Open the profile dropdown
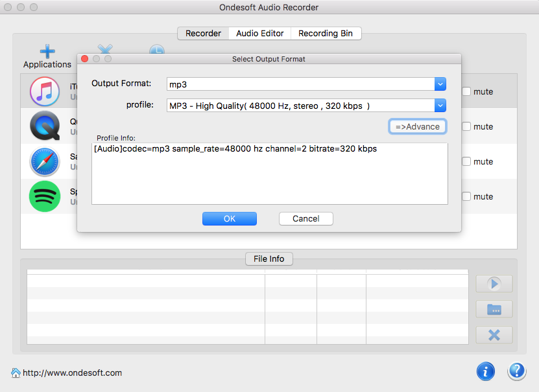This screenshot has height=392, width=539. click(440, 106)
